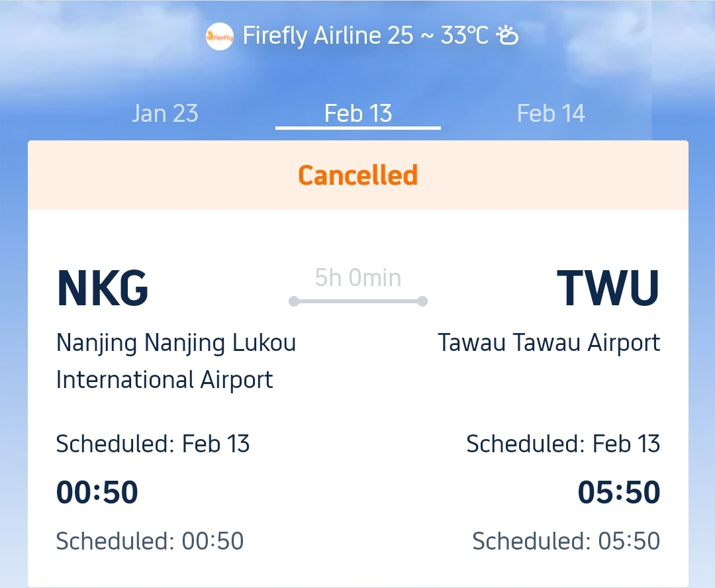Tap the bold 05:50 arrival time
This screenshot has height=588, width=715.
click(x=619, y=493)
